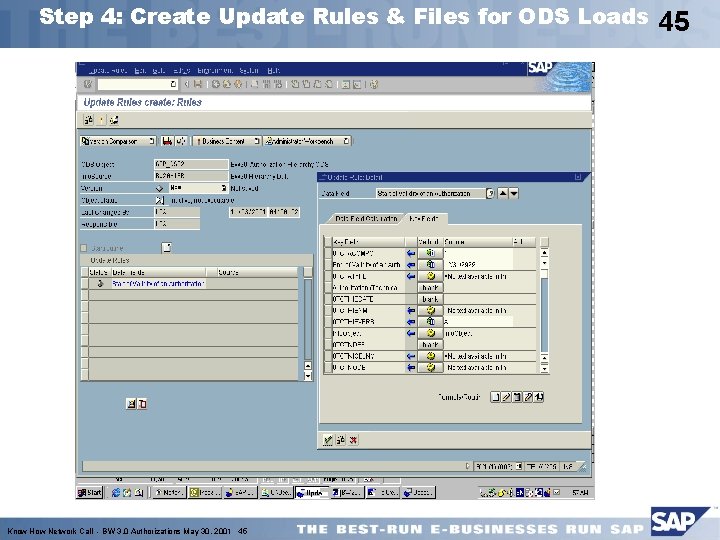The image size is (720, 540).
Task: Toggle the start routine checkbox
Action: 84,248
